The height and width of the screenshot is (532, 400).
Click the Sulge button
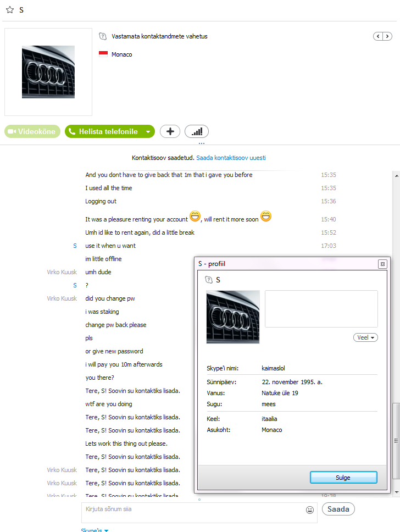pyautogui.click(x=343, y=478)
